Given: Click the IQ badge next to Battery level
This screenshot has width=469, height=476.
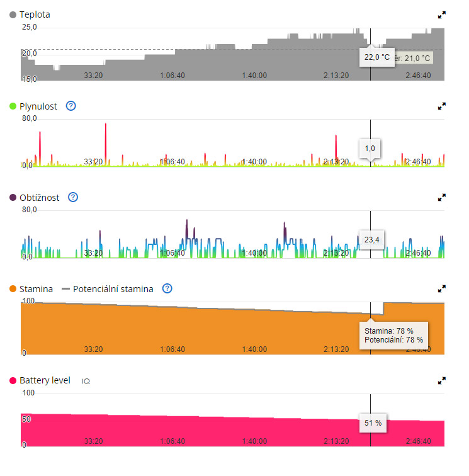Looking at the screenshot, I should [x=86, y=381].
